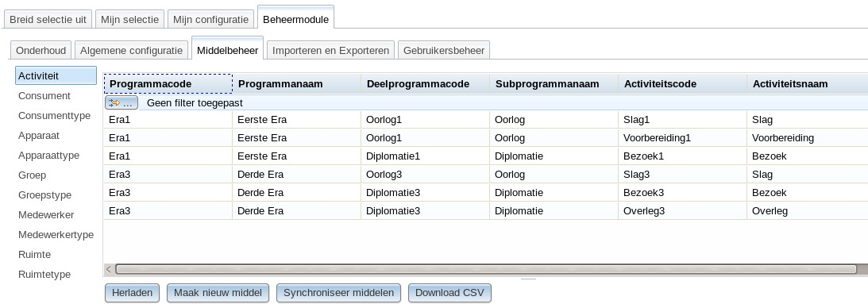This screenshot has height=308, width=868.
Task: Click Diplomatie3 in the Overleg3 row
Action: 425,210
